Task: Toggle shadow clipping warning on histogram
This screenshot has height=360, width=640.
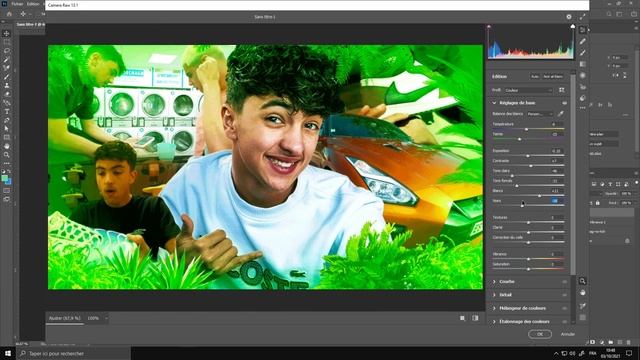Action: (x=489, y=27)
